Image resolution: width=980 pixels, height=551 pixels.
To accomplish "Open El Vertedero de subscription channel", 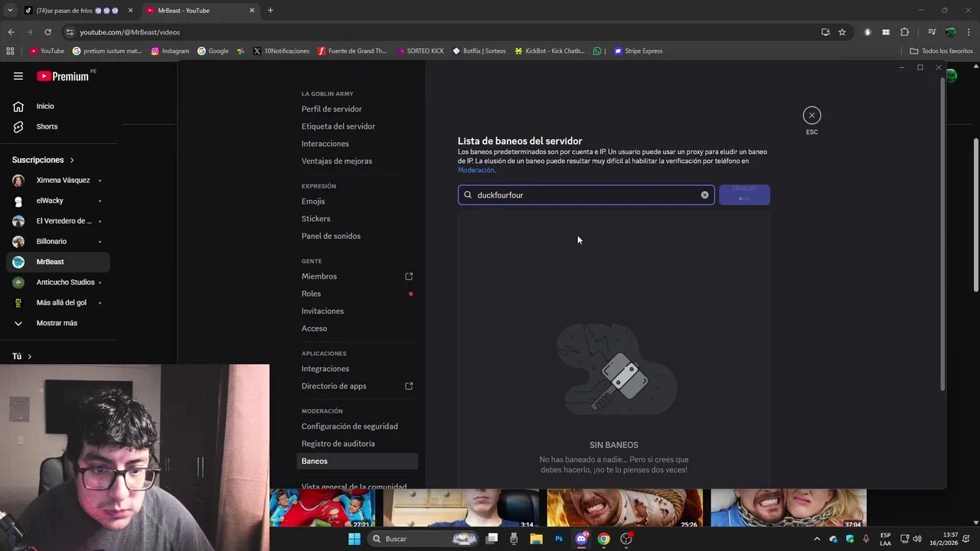I will pos(58,221).
